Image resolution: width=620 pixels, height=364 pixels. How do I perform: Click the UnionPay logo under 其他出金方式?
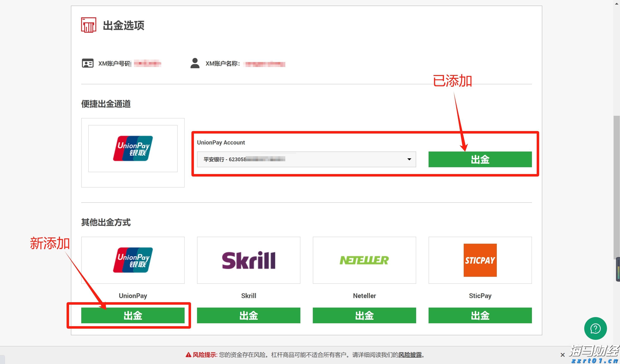click(x=133, y=260)
